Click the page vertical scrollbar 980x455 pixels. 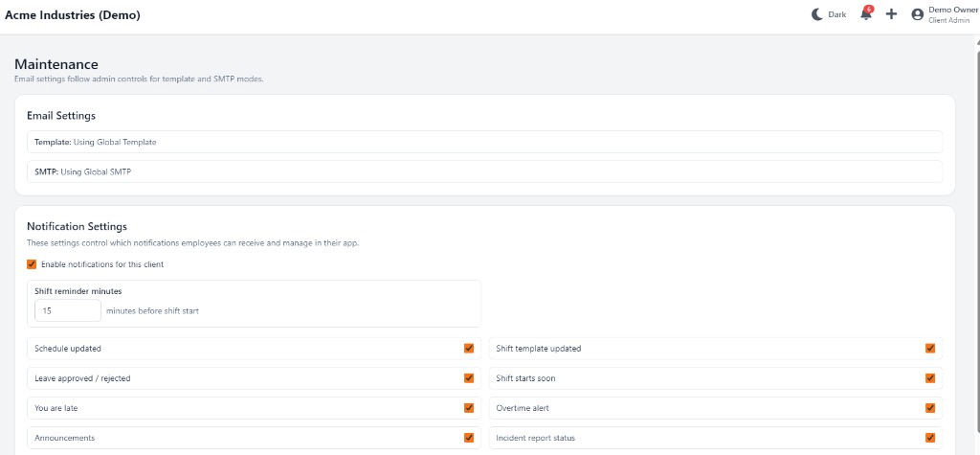[x=977, y=244]
